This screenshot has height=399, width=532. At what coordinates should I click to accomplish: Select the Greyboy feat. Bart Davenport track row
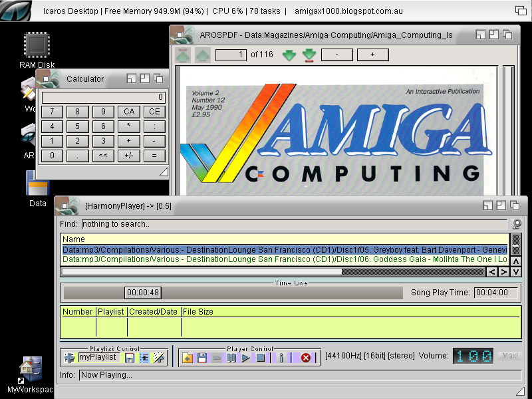point(285,250)
